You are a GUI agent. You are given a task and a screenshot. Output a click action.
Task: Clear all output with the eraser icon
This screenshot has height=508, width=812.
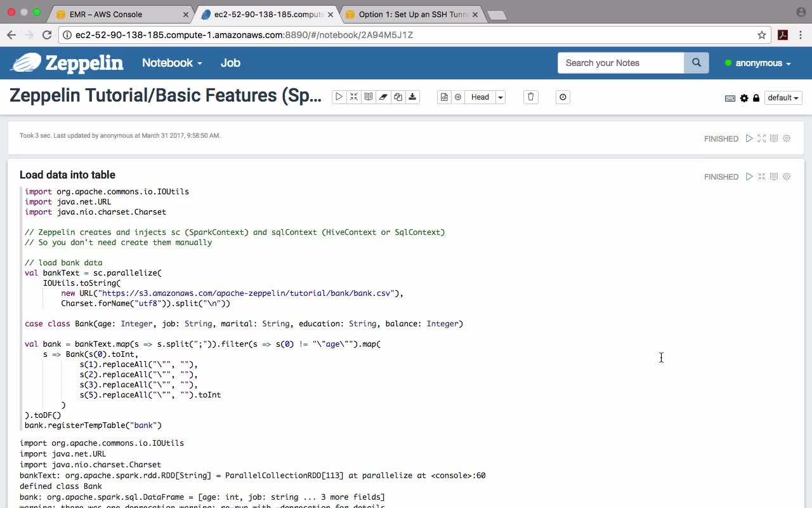[x=383, y=97]
